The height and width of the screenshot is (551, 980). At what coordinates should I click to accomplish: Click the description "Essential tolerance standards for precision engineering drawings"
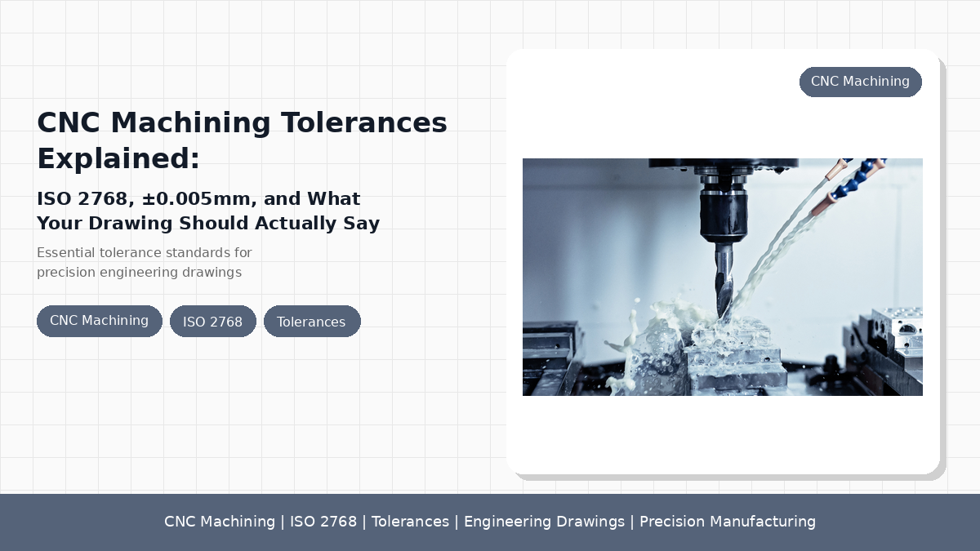click(x=145, y=263)
